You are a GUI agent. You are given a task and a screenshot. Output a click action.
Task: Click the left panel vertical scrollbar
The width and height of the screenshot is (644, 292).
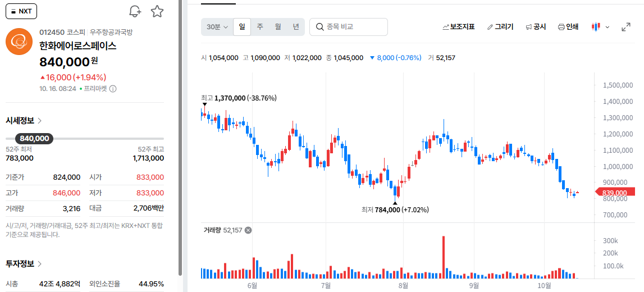[180, 138]
